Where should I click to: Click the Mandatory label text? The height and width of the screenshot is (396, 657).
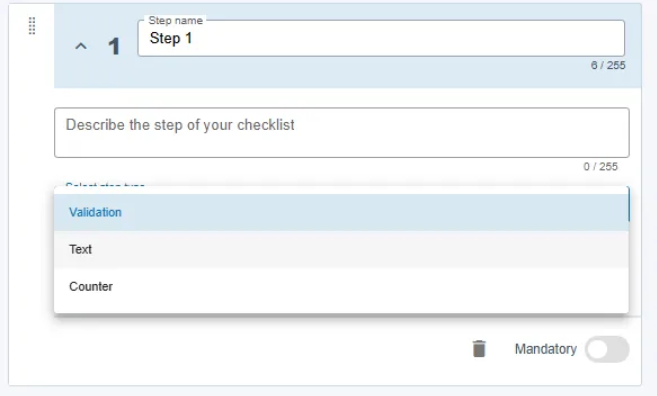click(x=546, y=349)
